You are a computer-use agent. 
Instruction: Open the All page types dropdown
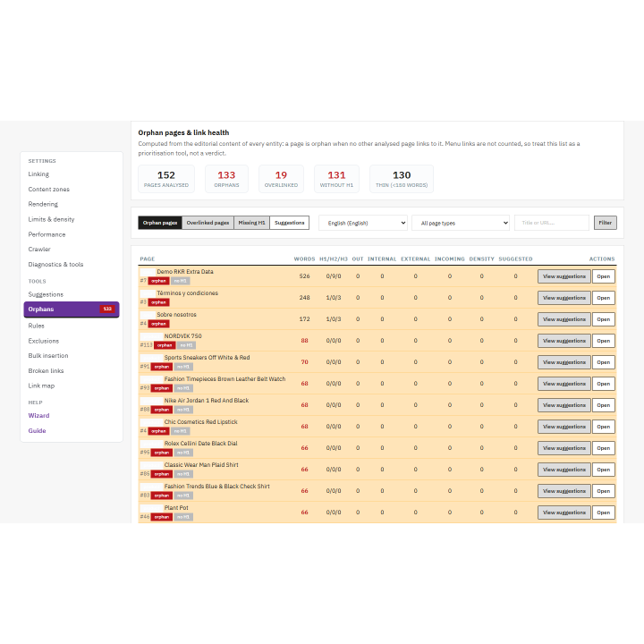pos(461,223)
